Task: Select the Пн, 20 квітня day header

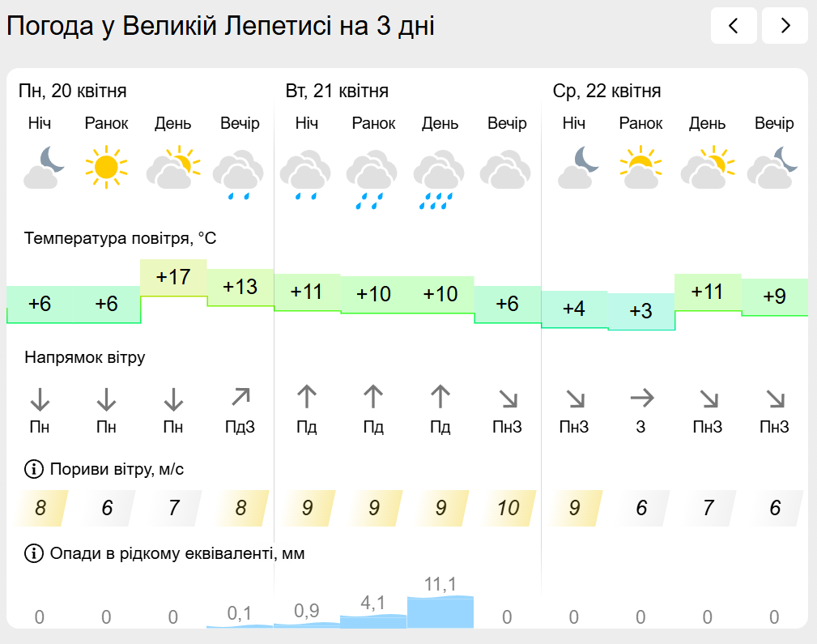Action: (x=73, y=91)
